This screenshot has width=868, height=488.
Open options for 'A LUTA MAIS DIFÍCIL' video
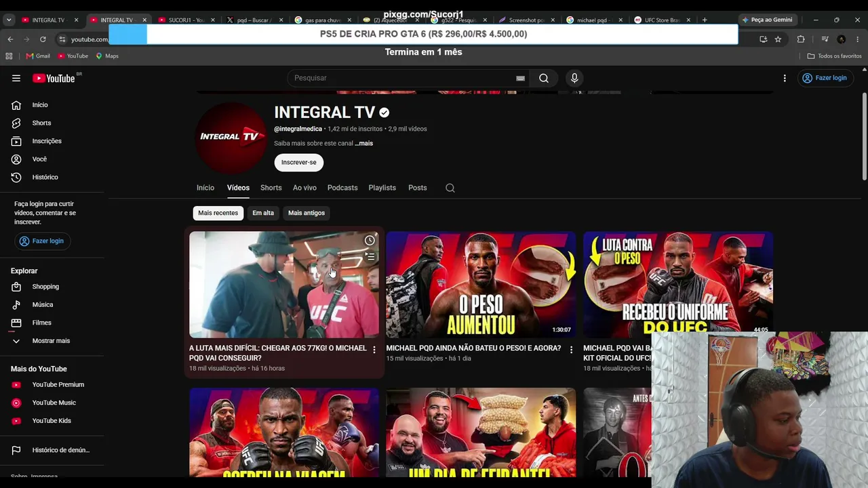374,350
